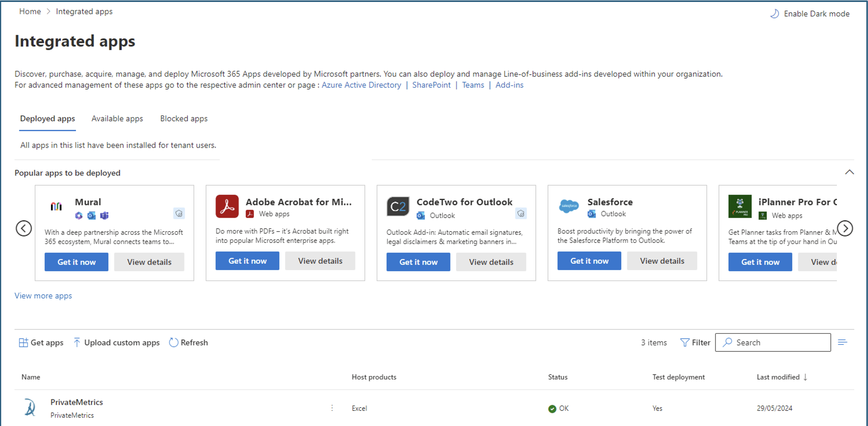
Task: Open the PrivateMetrics row more-options menu
Action: (332, 408)
